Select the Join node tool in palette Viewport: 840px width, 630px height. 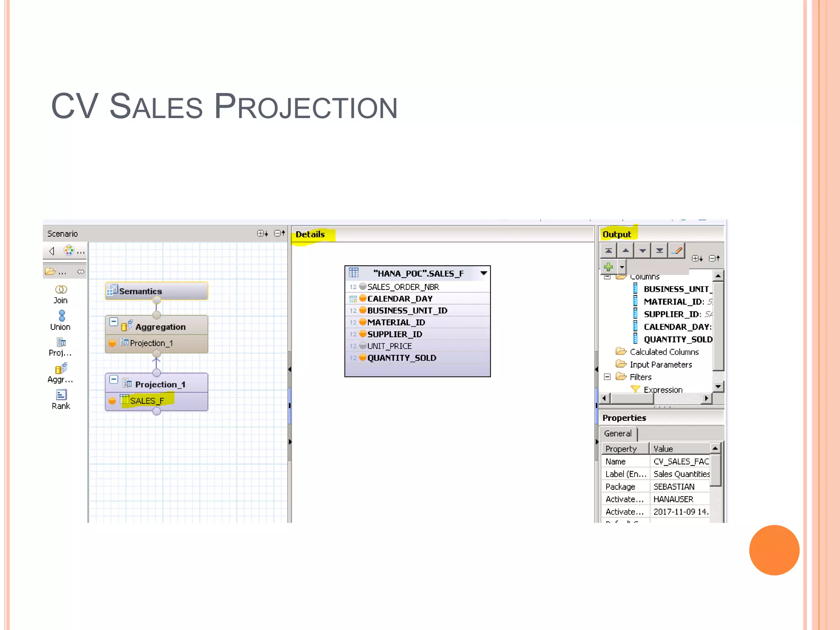tap(61, 294)
